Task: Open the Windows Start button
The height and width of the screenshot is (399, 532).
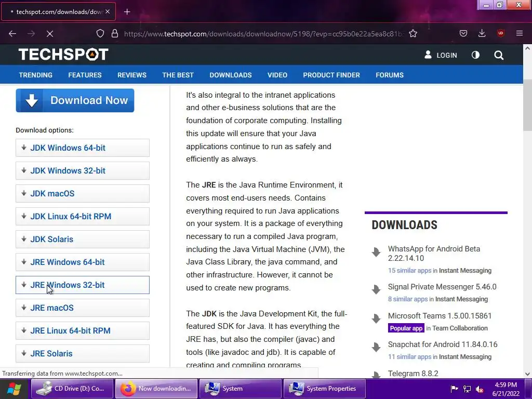Action: (14, 389)
